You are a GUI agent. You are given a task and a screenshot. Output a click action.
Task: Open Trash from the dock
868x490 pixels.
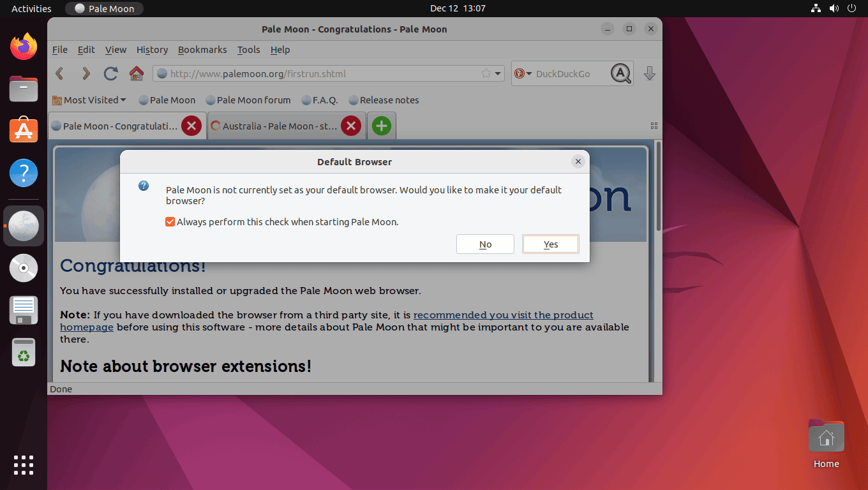[x=24, y=352]
